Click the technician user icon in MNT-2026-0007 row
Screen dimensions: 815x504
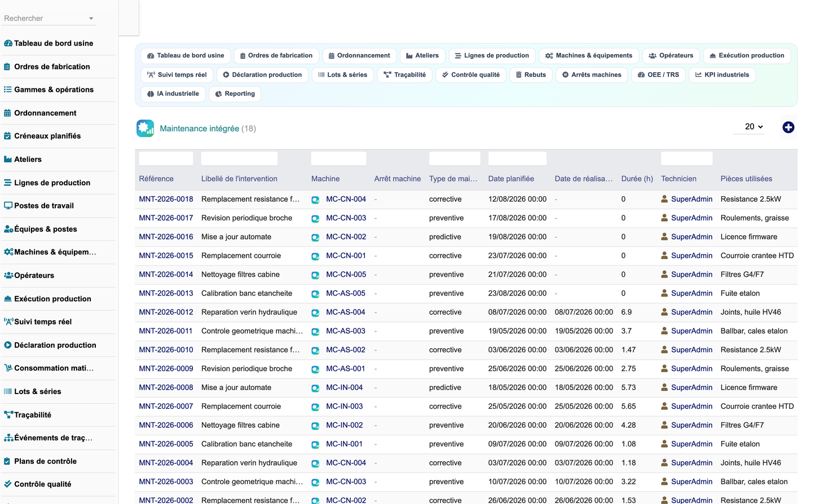pos(664,406)
